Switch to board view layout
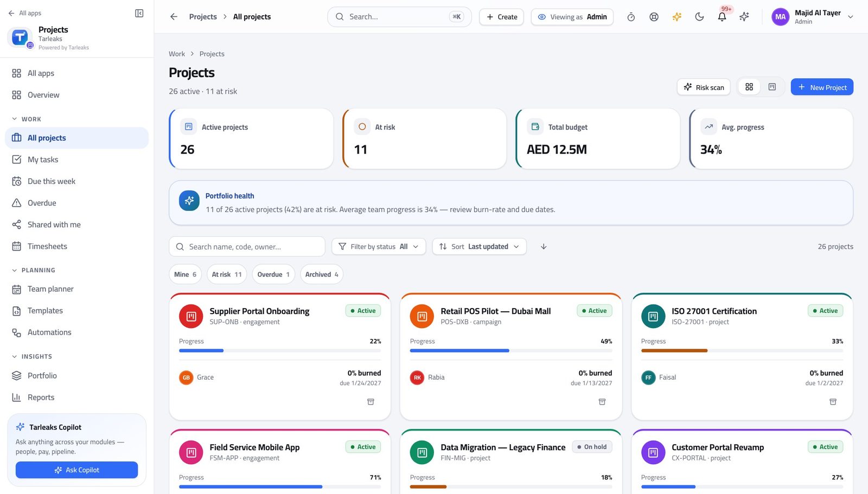Screen dimensions: 868x494 click(x=772, y=87)
